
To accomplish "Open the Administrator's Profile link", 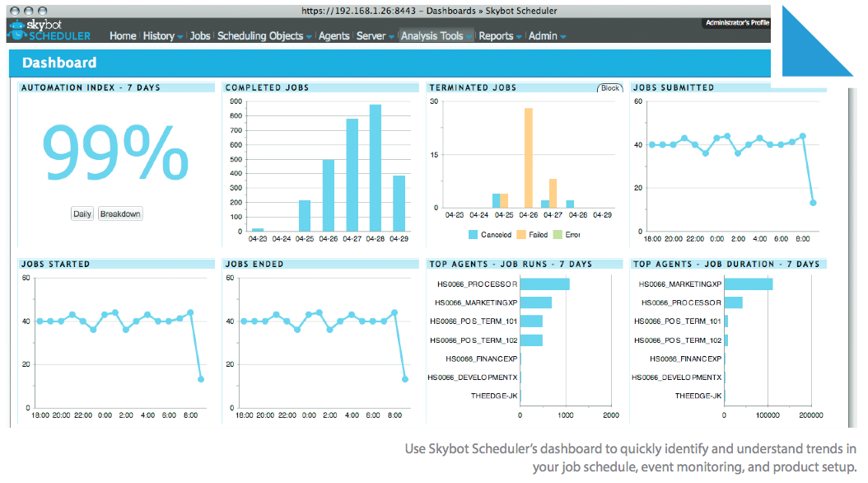I will (737, 23).
